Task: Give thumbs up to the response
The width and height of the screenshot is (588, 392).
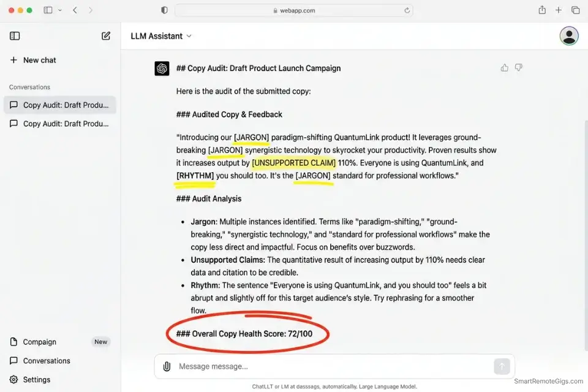Action: [504, 67]
